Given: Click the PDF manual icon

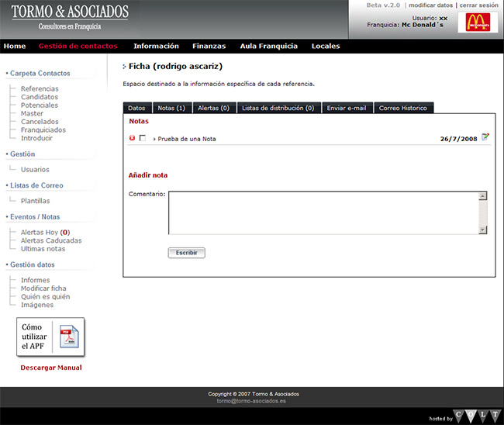Looking at the screenshot, I should pyautogui.click(x=70, y=338).
